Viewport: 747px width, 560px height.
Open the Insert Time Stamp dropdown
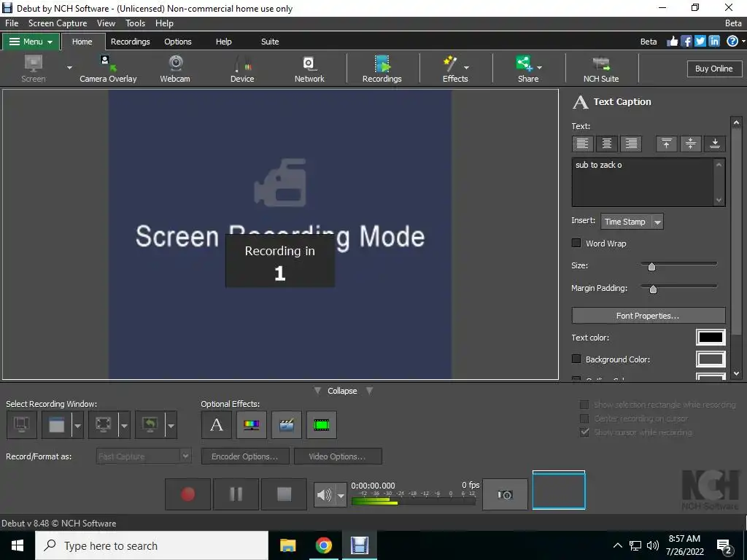pos(632,222)
